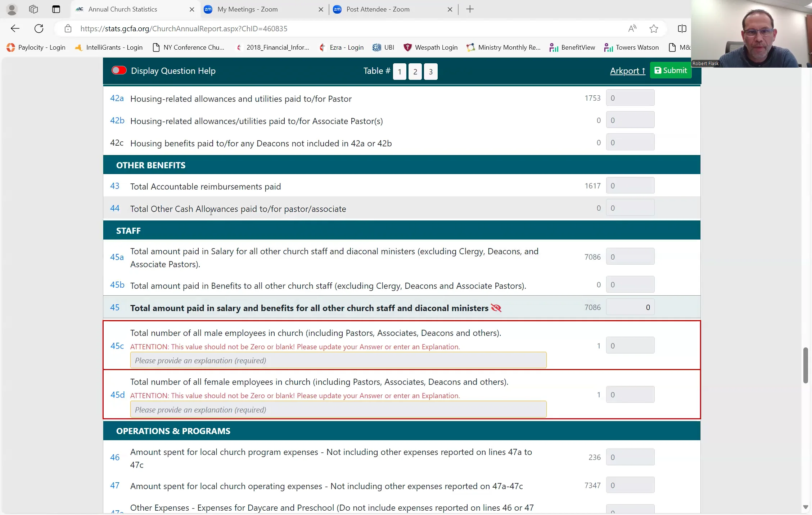
Task: Open the Wespath Login bookmark
Action: (430, 47)
